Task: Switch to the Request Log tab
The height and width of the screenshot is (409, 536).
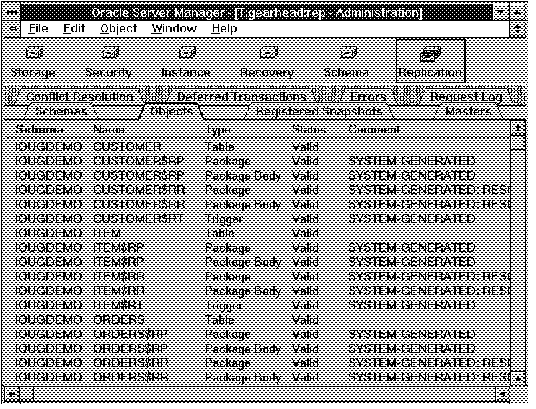Action: [x=466, y=97]
